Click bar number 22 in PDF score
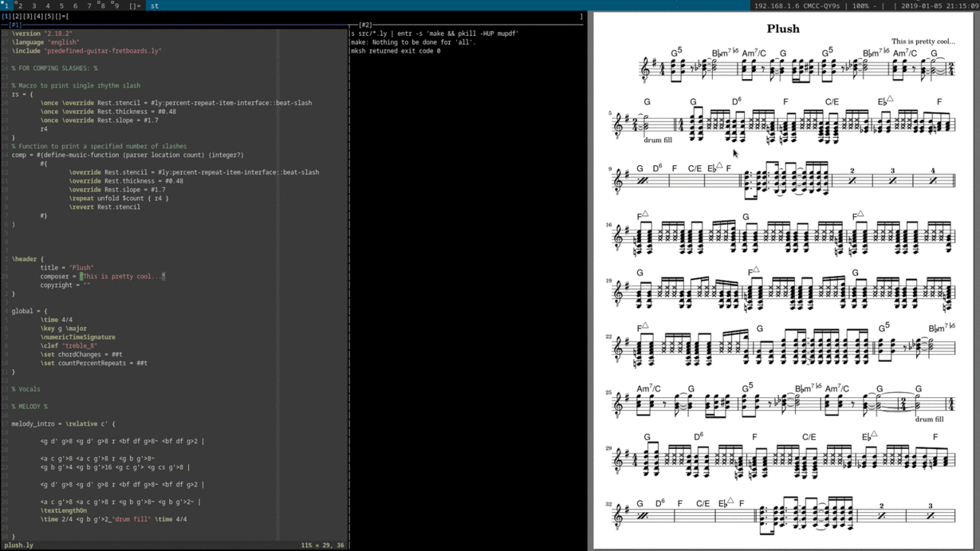 click(608, 337)
